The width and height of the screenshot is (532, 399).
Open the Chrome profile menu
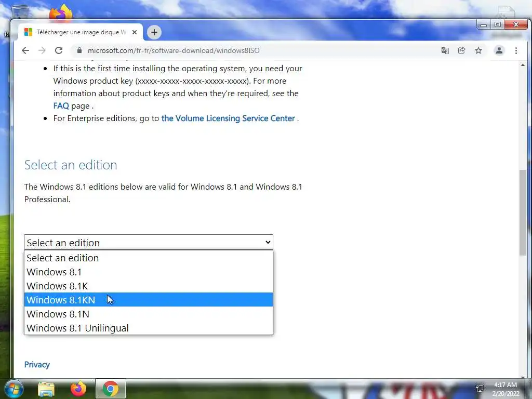(x=499, y=50)
